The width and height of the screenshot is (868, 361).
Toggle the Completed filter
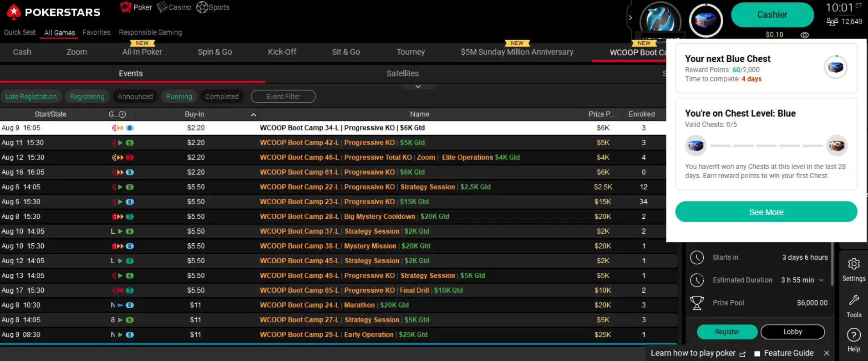222,96
